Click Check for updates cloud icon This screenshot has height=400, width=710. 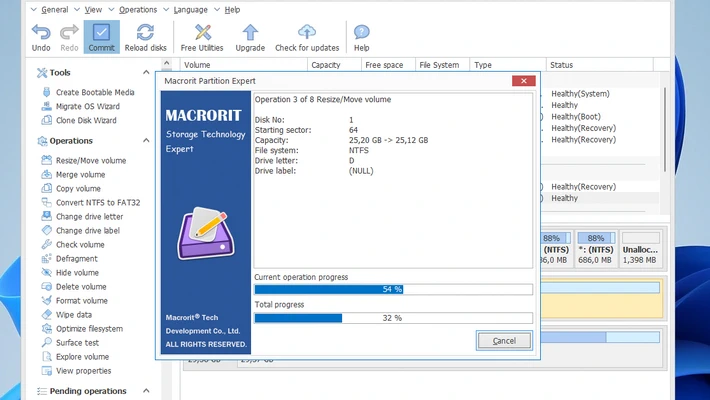point(307,33)
